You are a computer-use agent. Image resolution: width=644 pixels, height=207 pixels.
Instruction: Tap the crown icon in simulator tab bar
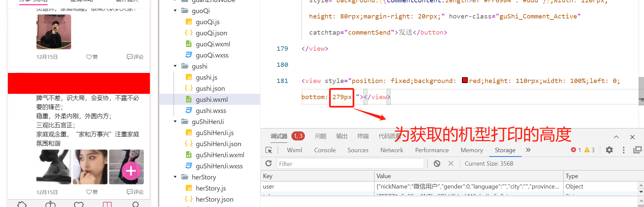point(50,204)
